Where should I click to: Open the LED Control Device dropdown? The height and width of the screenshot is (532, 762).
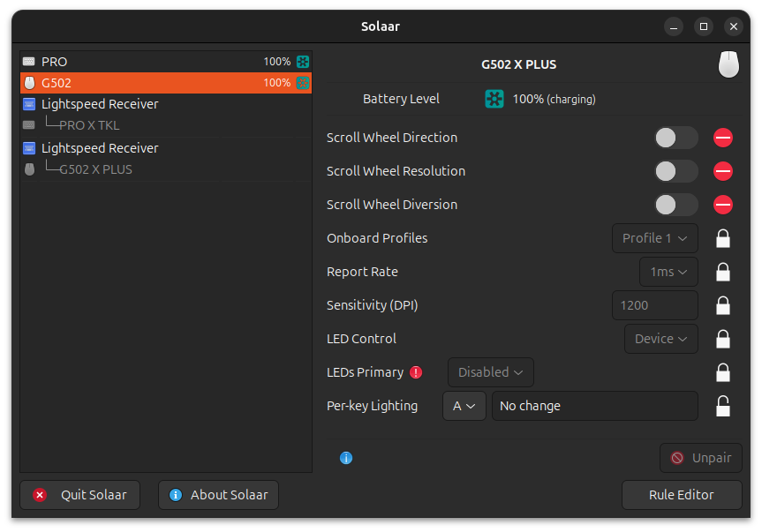(661, 339)
